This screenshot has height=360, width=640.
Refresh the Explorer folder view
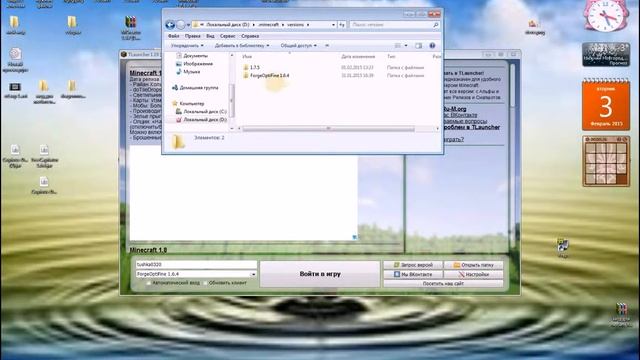(342, 25)
